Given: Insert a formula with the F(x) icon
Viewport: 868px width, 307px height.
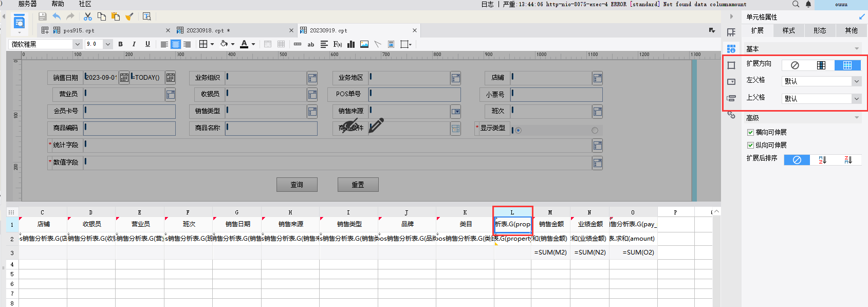Looking at the screenshot, I should (338, 44).
